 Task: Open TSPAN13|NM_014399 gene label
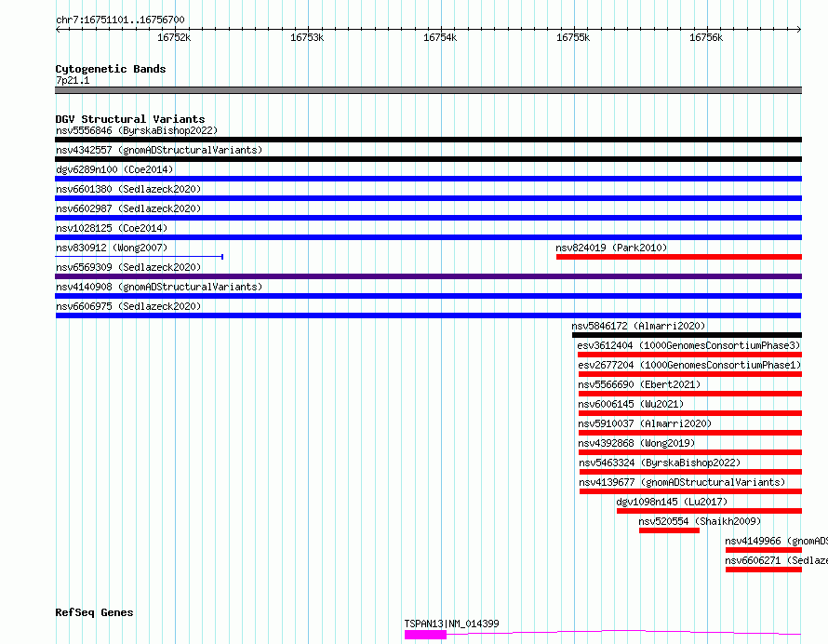pyautogui.click(x=451, y=624)
